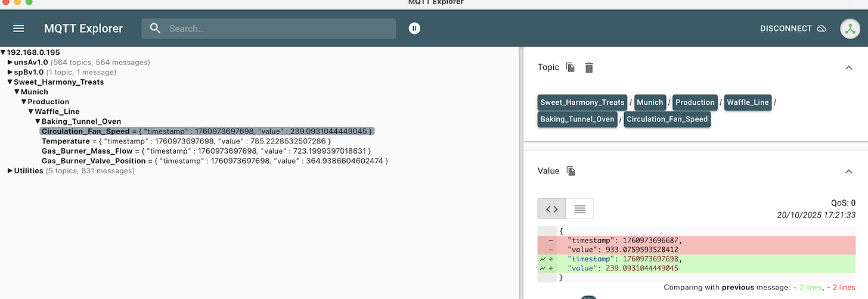Screen dimensions: 868x299
Task: Select the Gas_Burner_Mass_Flow topic row
Action: click(x=206, y=151)
